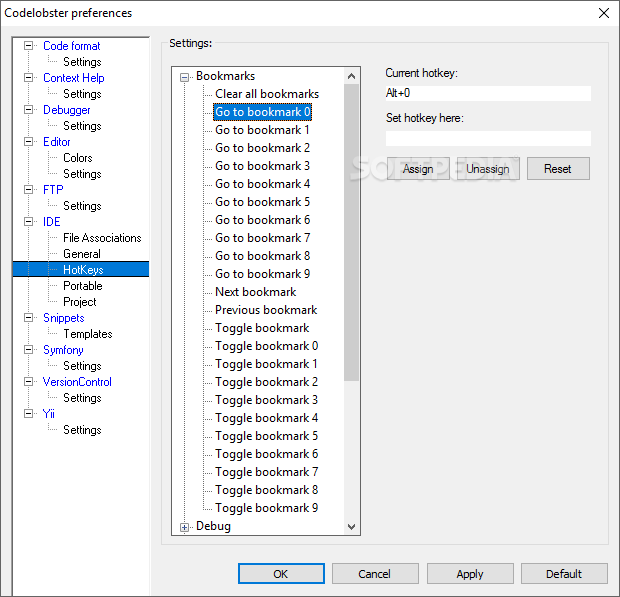The image size is (620, 597).
Task: Click the hotkey list scroll up arrow
Action: (x=351, y=76)
